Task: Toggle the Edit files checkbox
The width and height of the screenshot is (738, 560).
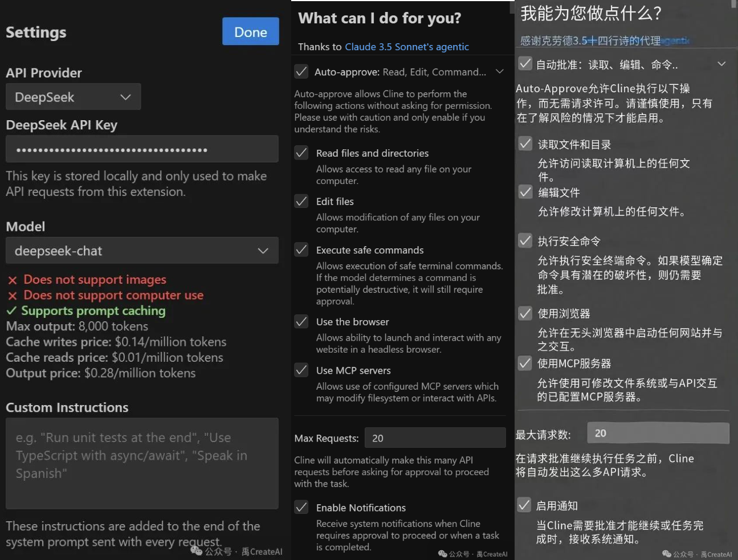Action: coord(301,201)
